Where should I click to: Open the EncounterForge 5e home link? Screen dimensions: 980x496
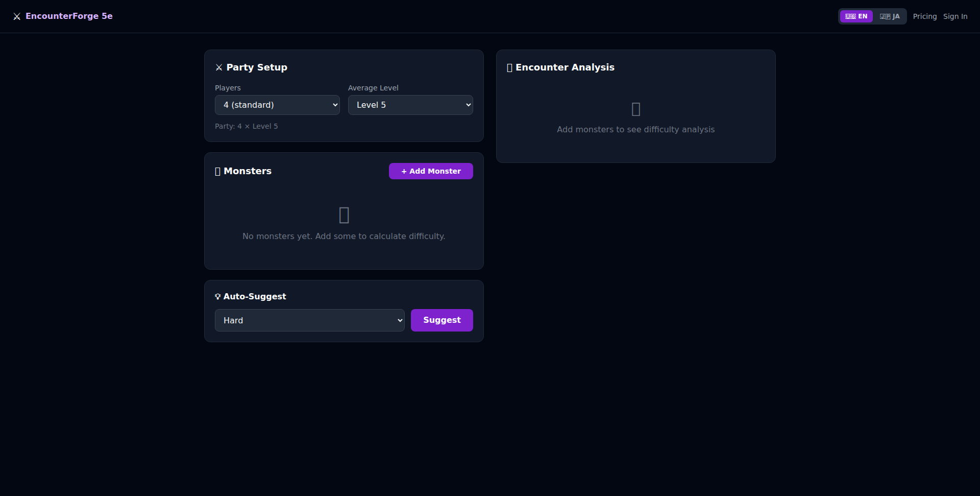(x=63, y=16)
